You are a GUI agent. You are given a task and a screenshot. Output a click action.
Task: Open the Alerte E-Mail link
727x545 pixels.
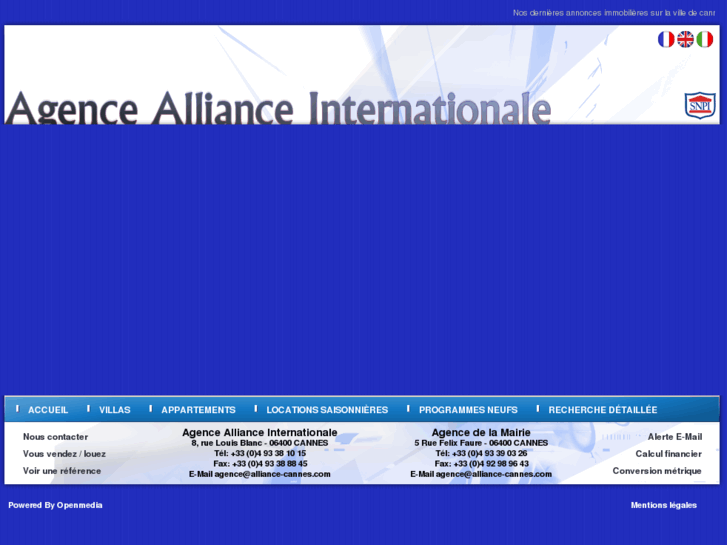coord(675,437)
